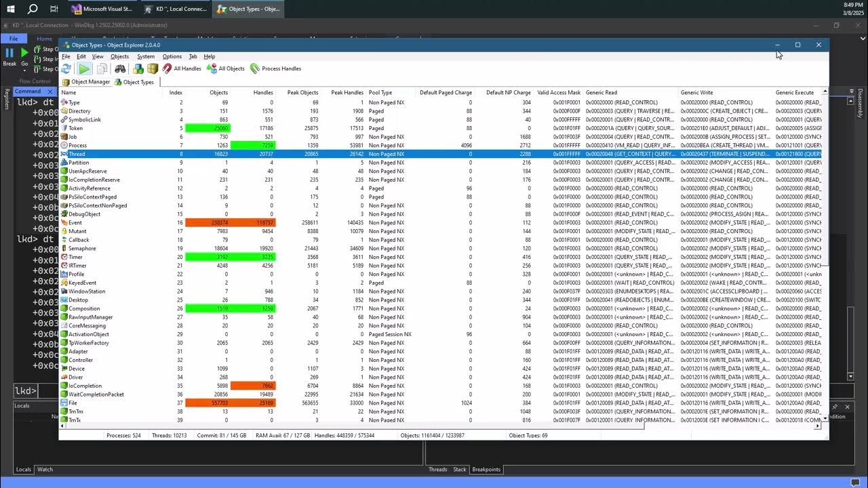Click the Mutant row lock icon
This screenshot has height=488, width=868.
[64, 231]
